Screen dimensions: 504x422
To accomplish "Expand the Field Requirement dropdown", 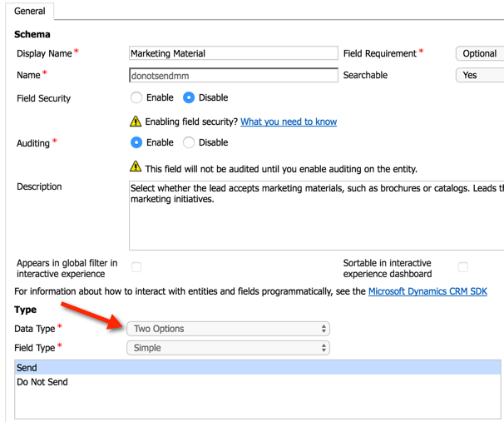I will coord(479,53).
